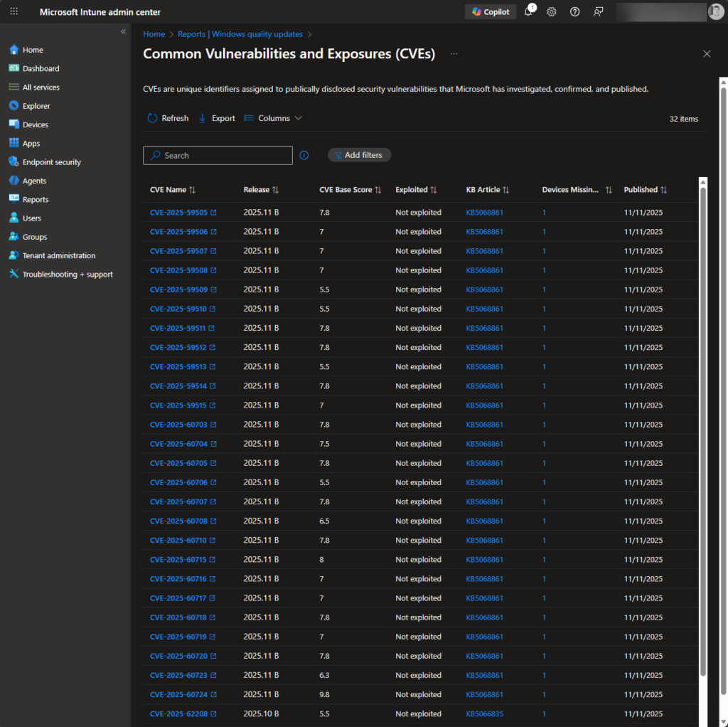Screen dimensions: 728x727
Task: Open the notifications bell icon
Action: click(528, 12)
